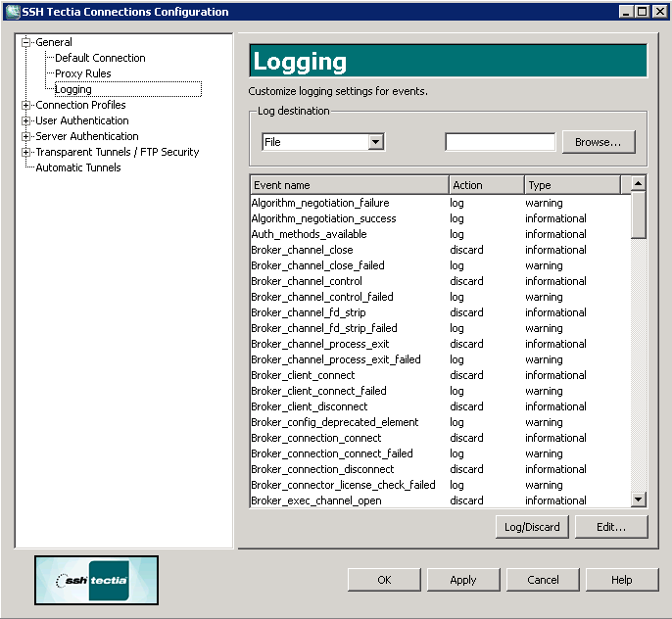The height and width of the screenshot is (619, 672).
Task: Sort by Type column header
Action: coord(572,185)
